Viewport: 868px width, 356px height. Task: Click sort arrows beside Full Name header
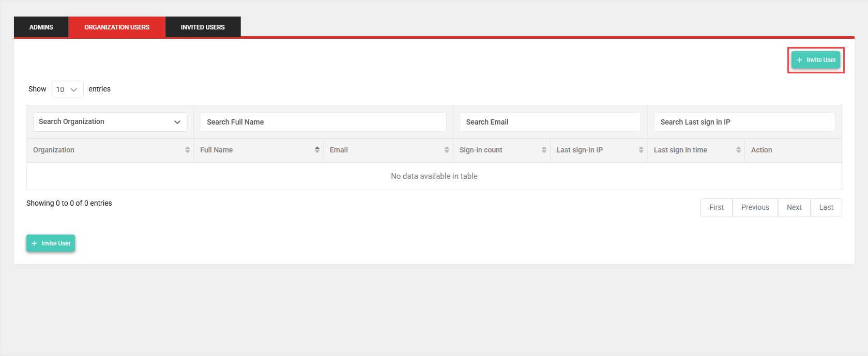(x=317, y=150)
